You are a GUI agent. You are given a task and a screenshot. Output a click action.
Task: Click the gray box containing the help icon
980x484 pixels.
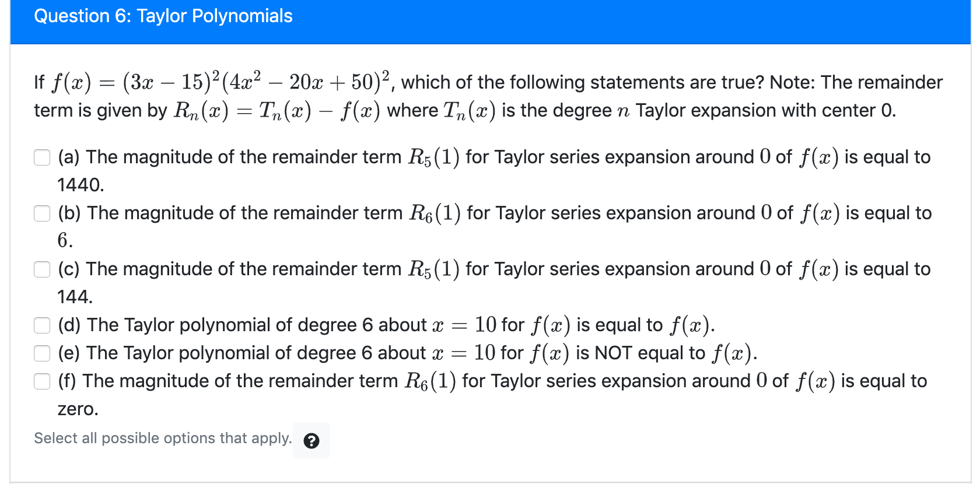(x=312, y=441)
